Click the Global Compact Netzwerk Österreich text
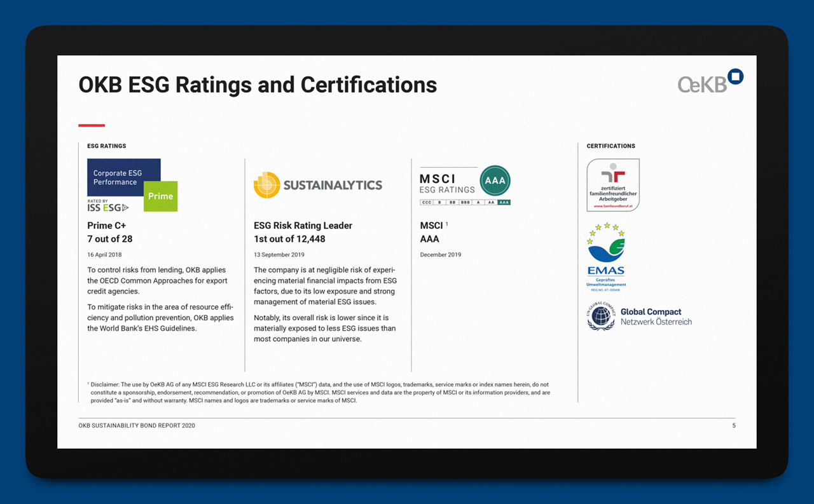This screenshot has height=504, width=814. (656, 317)
